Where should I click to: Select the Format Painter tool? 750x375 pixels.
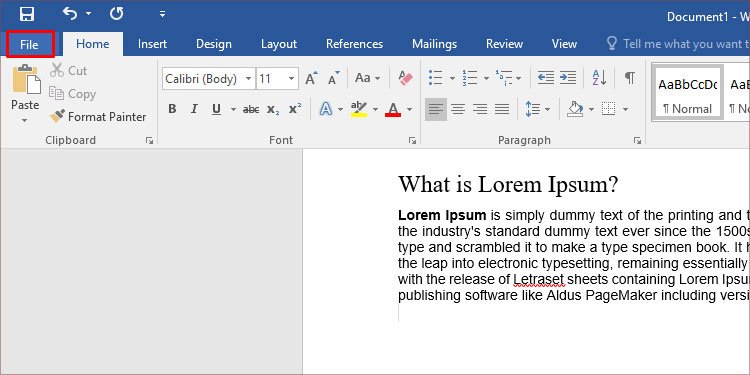pos(98,117)
